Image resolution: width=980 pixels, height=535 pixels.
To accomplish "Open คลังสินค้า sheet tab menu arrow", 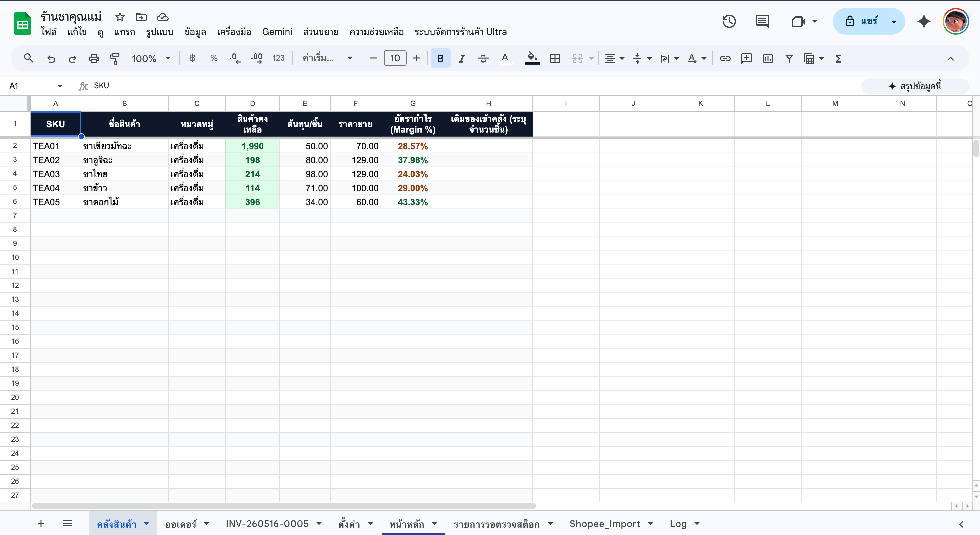I will [146, 524].
